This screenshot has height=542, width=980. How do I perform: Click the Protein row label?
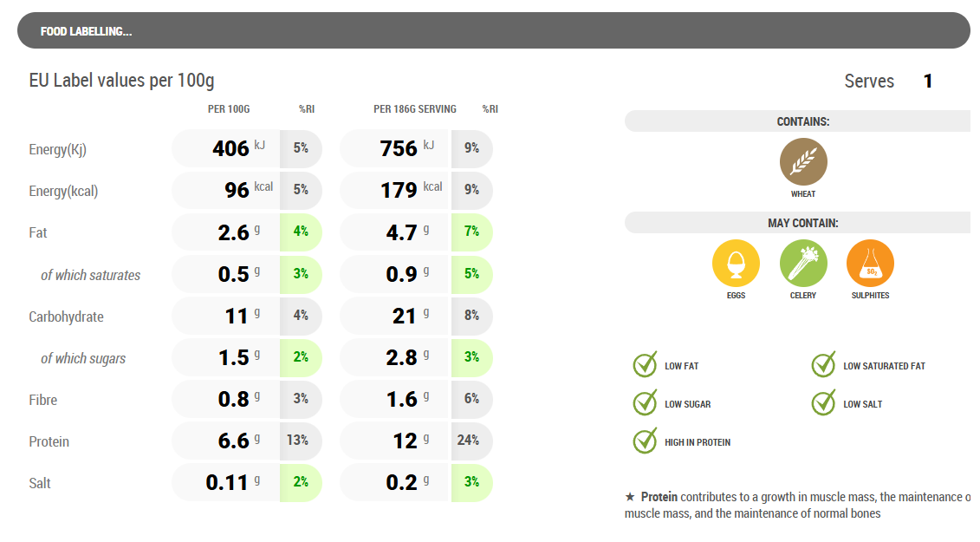[49, 441]
